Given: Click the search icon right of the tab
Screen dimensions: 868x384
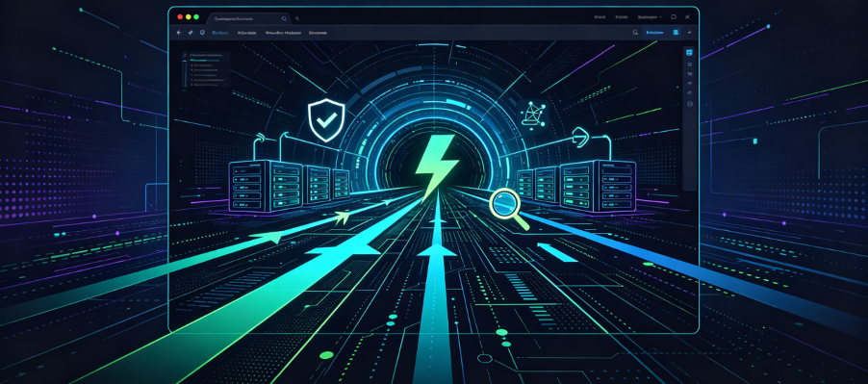Looking at the screenshot, I should coord(297,18).
